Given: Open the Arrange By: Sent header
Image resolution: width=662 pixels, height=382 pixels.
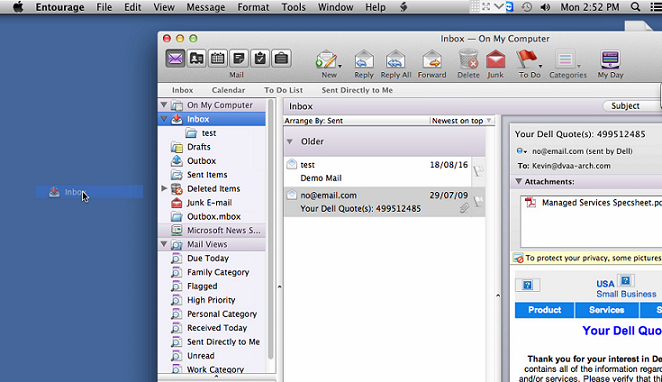Looking at the screenshot, I should click(314, 121).
